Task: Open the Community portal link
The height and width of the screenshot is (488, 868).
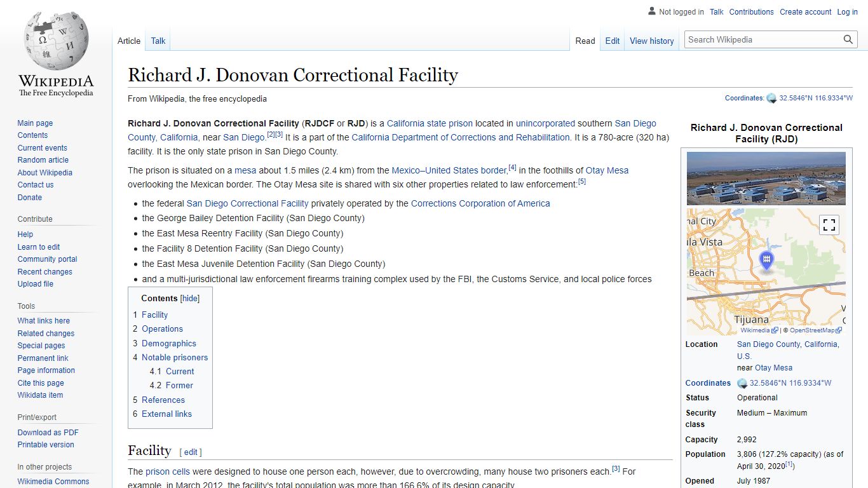Action: pos(47,259)
